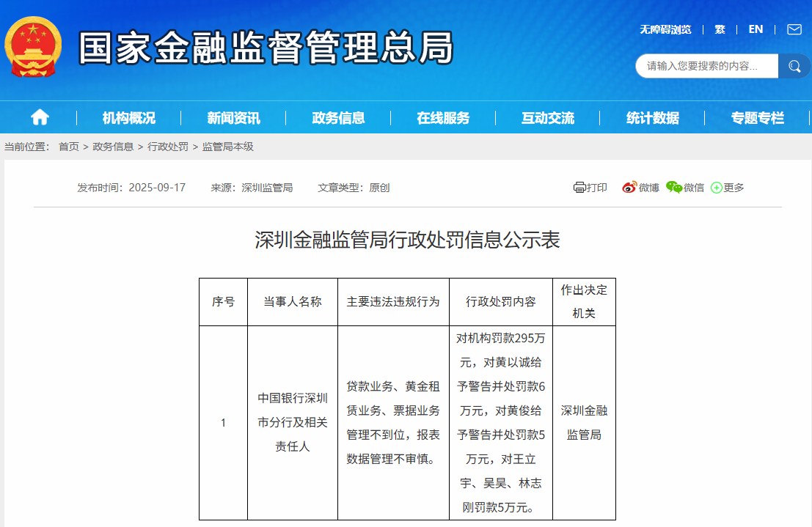812x527 pixels.
Task: Open the 统计数据 menu
Action: coord(651,117)
